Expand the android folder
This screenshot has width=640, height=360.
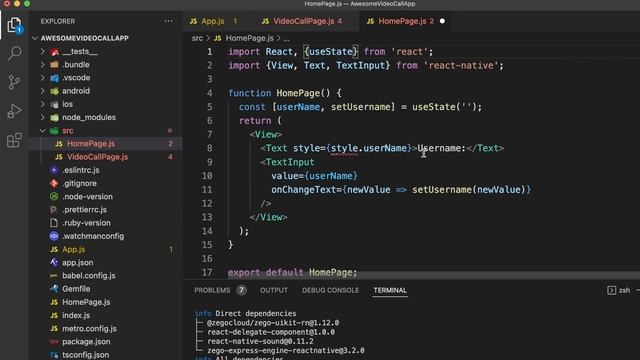(x=42, y=91)
